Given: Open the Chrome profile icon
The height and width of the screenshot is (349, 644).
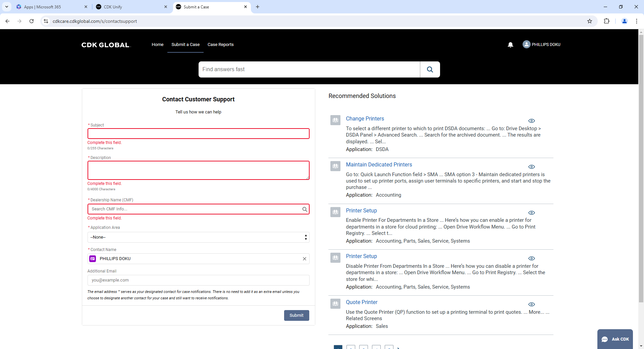Looking at the screenshot, I should click(625, 21).
